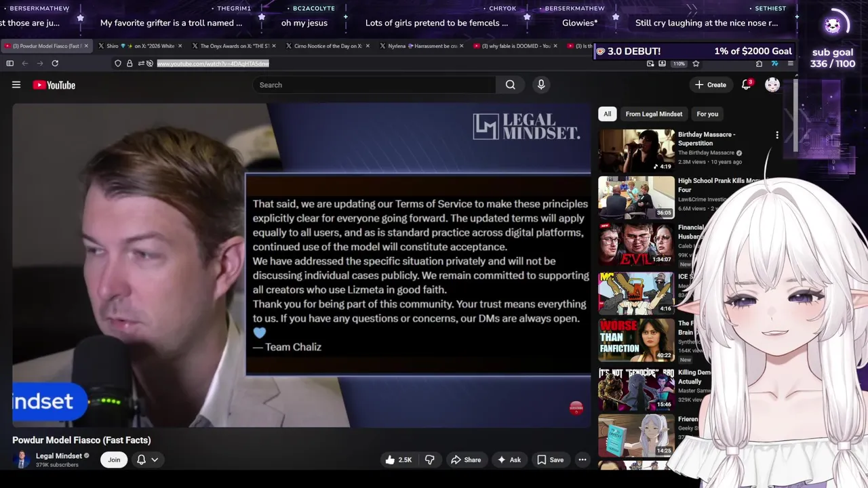Go forward in browser history
Screen dimensions: 868x488
pyautogui.click(x=40, y=64)
